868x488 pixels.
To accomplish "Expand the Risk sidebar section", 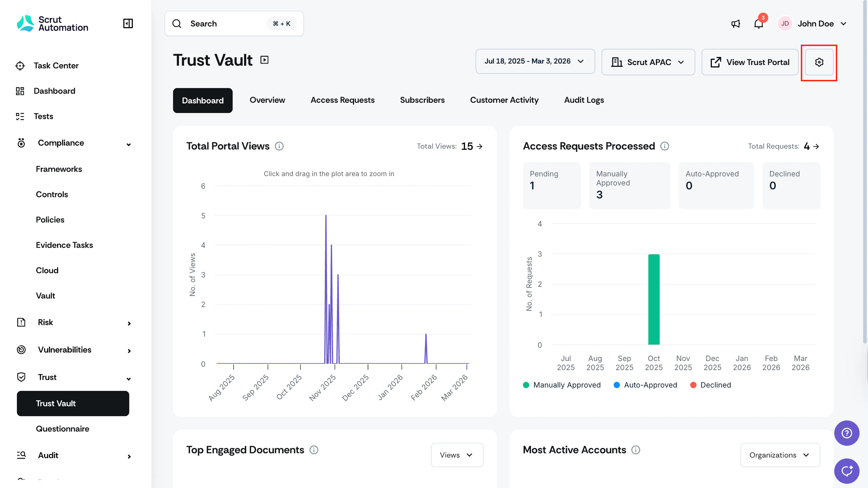I will click(x=73, y=322).
